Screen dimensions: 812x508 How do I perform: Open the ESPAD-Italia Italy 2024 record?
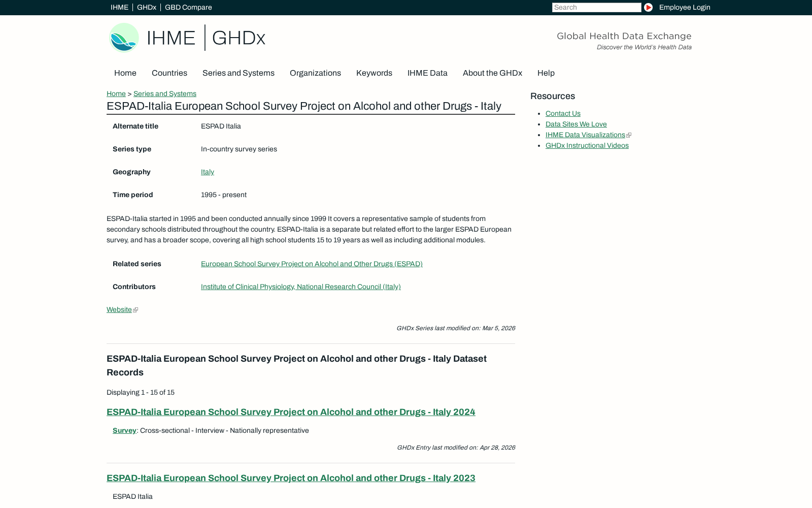(291, 412)
